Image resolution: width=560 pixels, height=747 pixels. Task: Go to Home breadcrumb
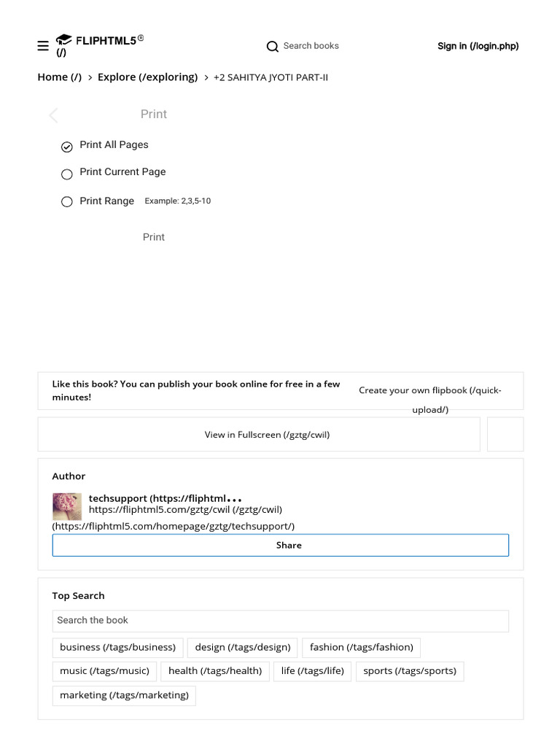[60, 77]
